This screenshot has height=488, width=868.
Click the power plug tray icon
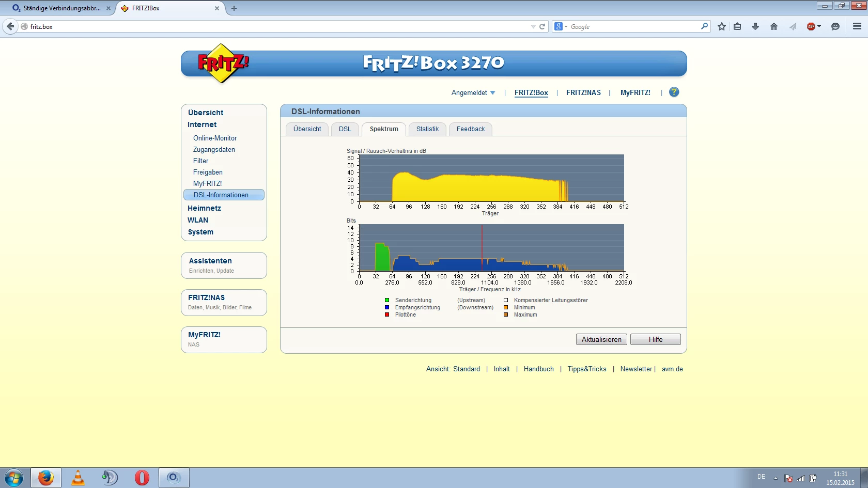(813, 478)
